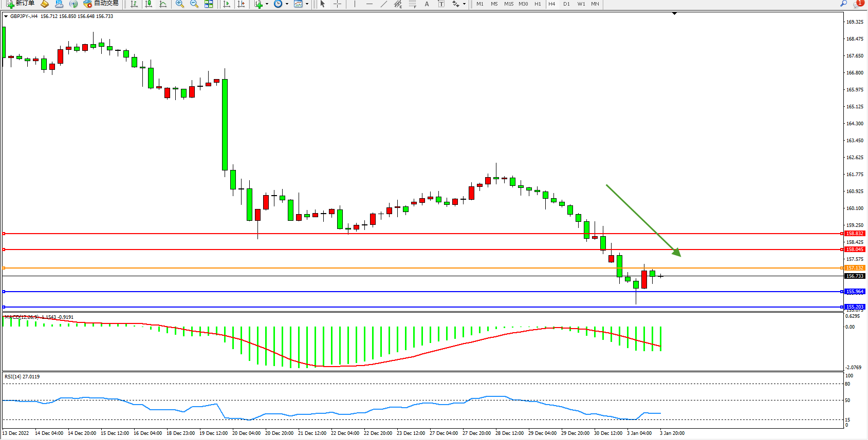Pick the Trendline drawing tool
The image size is (868, 440).
tap(383, 4)
